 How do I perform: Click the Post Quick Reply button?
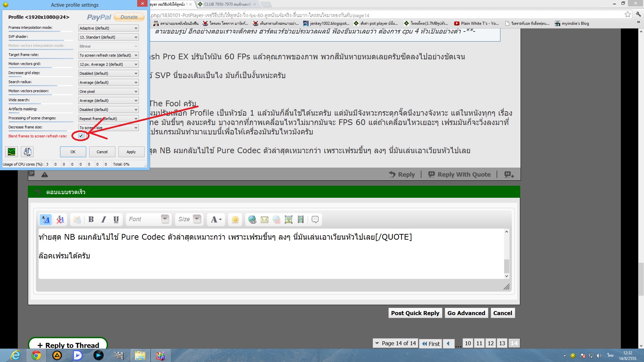click(x=415, y=313)
